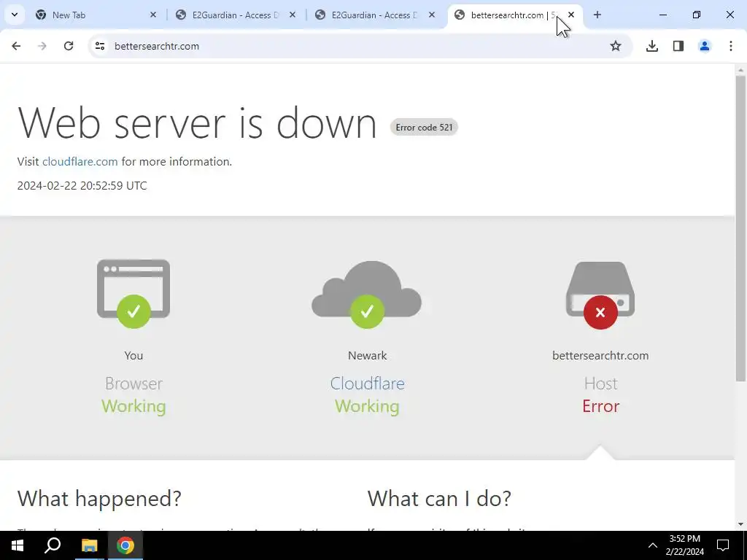747x560 pixels.
Task: Click the Browser label under You
Action: [134, 384]
